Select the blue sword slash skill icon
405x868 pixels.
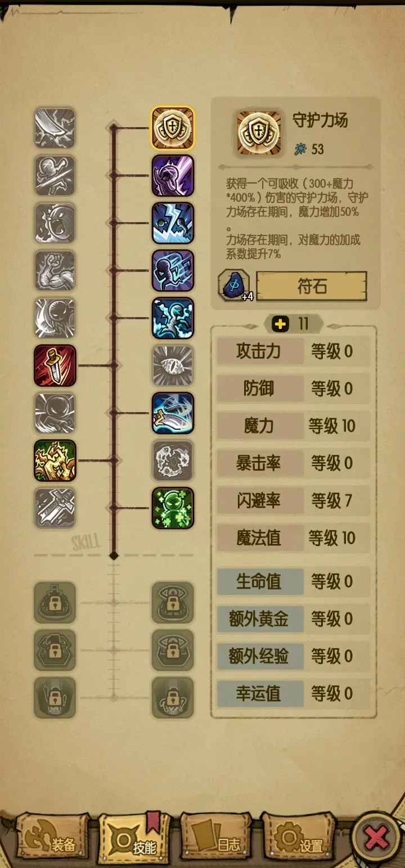[173, 413]
